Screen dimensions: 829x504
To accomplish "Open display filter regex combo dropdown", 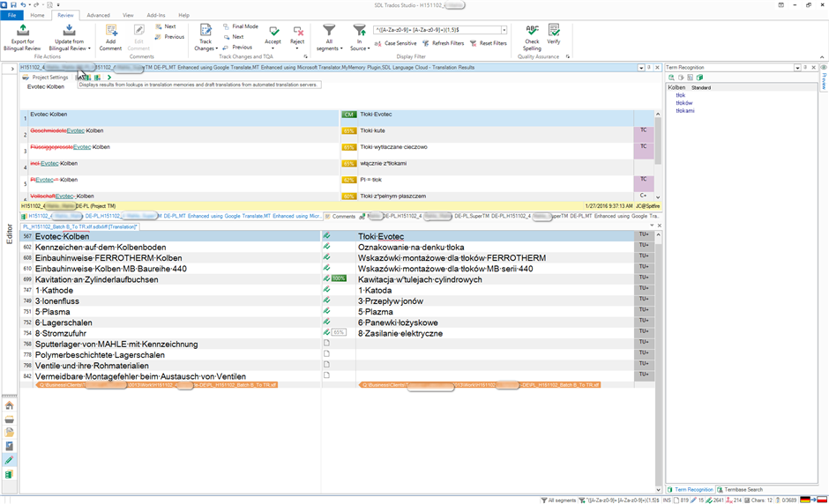I will 504,30.
